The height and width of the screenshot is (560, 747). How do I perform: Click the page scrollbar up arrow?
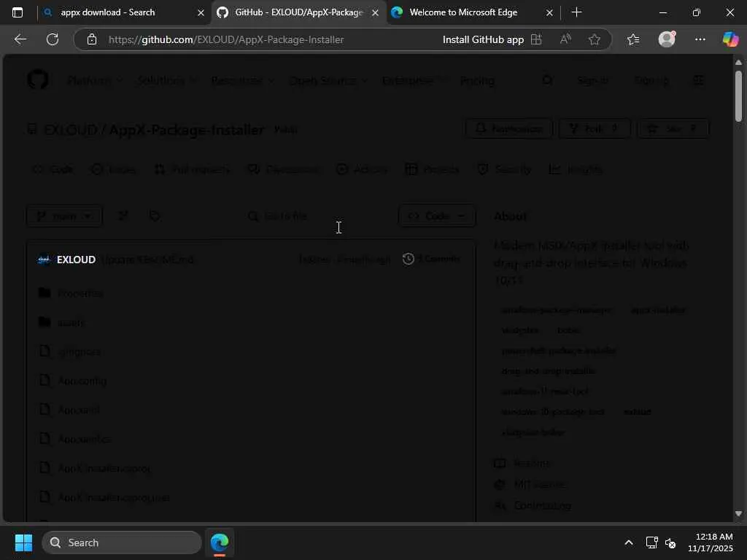point(738,63)
